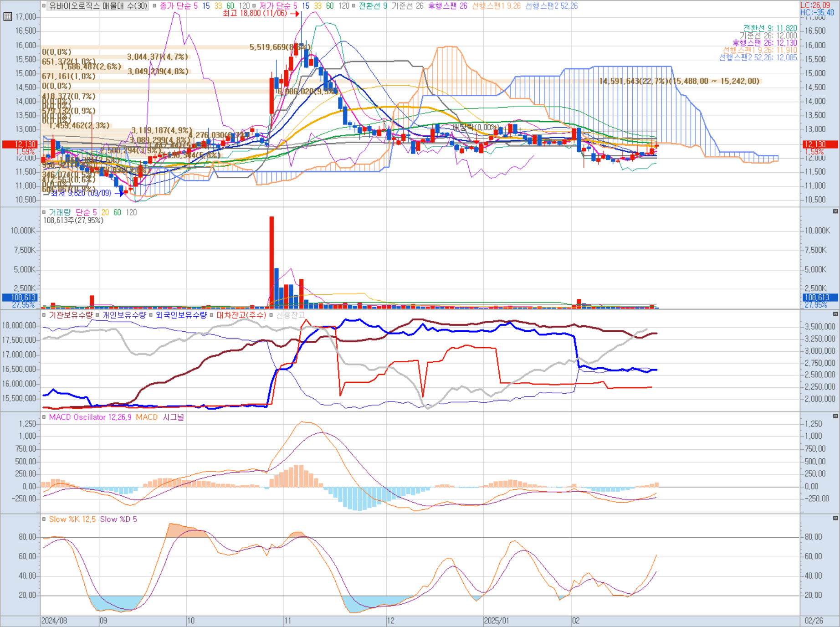The height and width of the screenshot is (627, 840).
Task: Click the red 12,130 tag on left axis
Action: (x=20, y=144)
